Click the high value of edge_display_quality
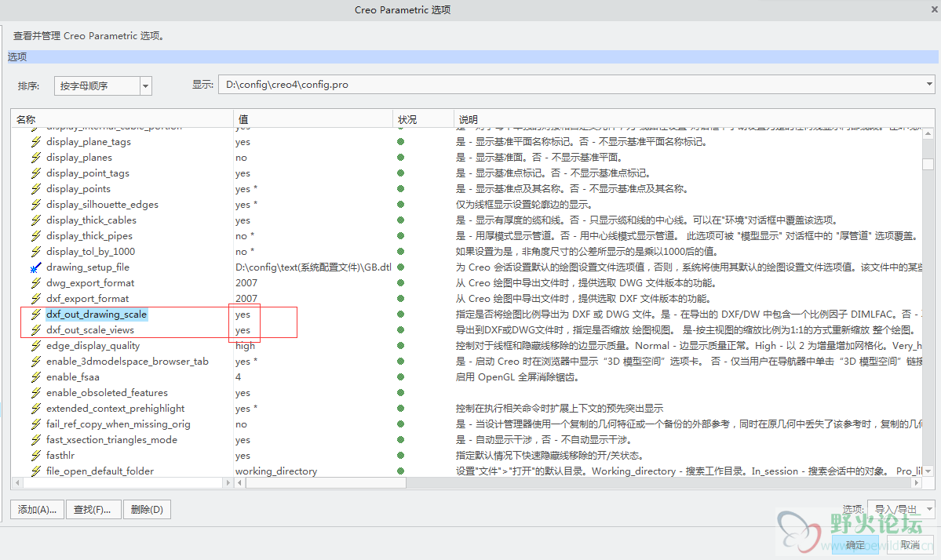This screenshot has height=560, width=941. pos(245,346)
